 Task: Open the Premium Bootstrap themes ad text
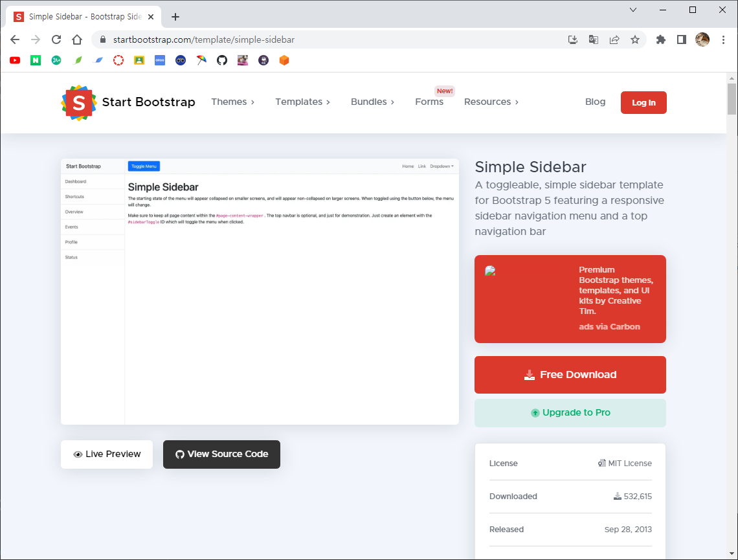pos(616,290)
